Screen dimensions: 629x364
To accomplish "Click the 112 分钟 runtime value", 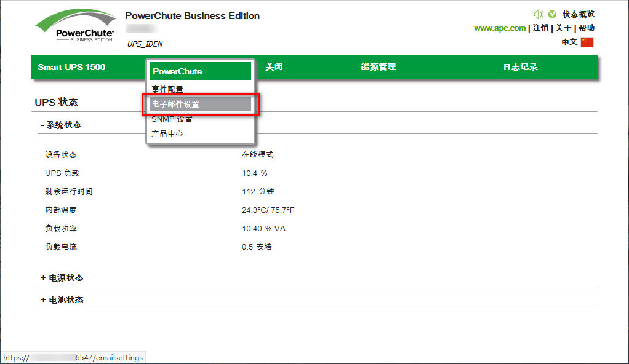I will click(x=258, y=192).
